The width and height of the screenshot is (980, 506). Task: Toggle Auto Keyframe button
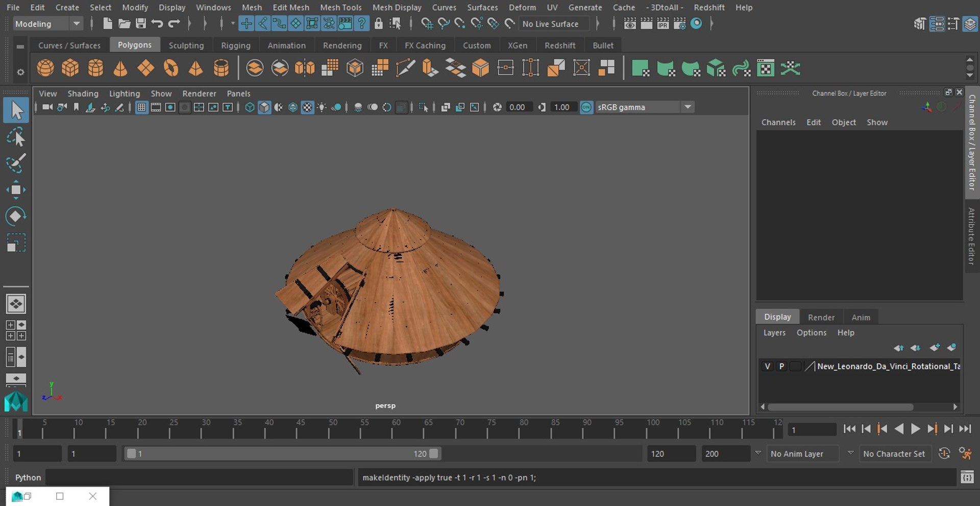[x=944, y=453]
